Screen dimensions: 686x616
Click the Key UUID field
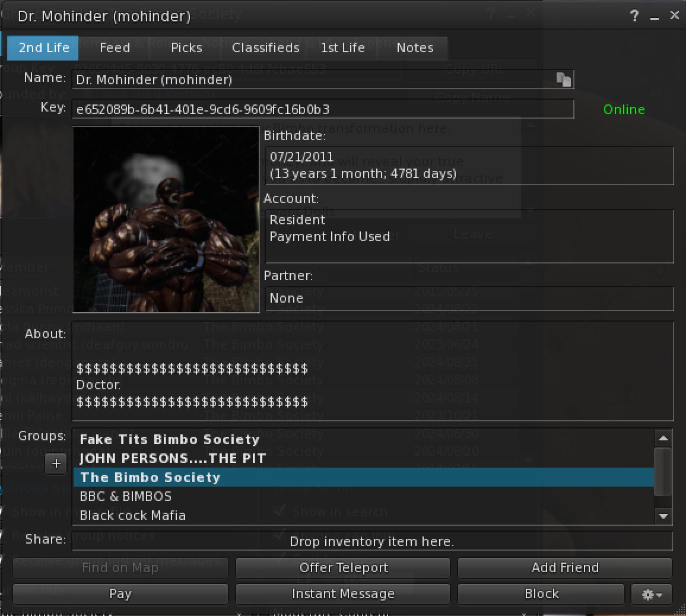323,109
